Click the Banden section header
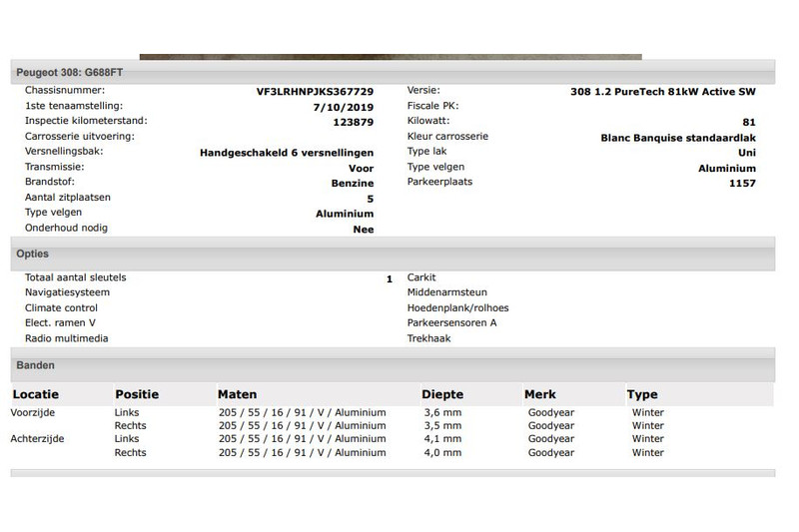Image resolution: width=799 pixels, height=532 pixels. point(36,366)
